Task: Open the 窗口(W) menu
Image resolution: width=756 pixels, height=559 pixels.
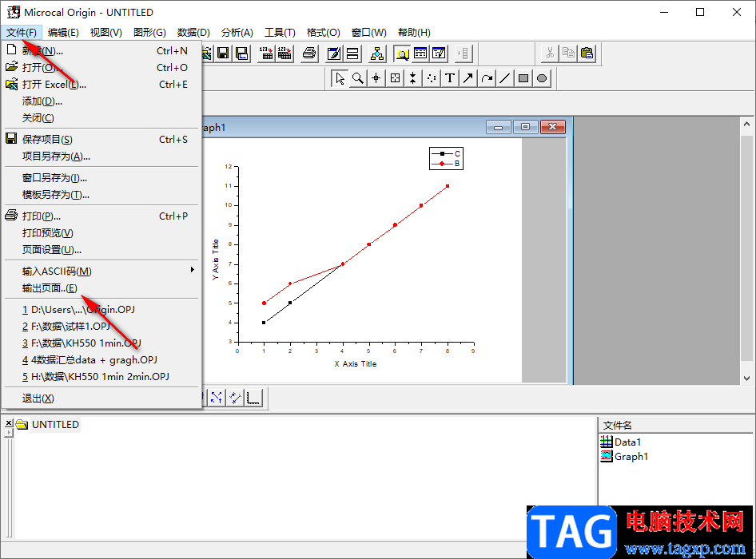Action: (x=369, y=32)
